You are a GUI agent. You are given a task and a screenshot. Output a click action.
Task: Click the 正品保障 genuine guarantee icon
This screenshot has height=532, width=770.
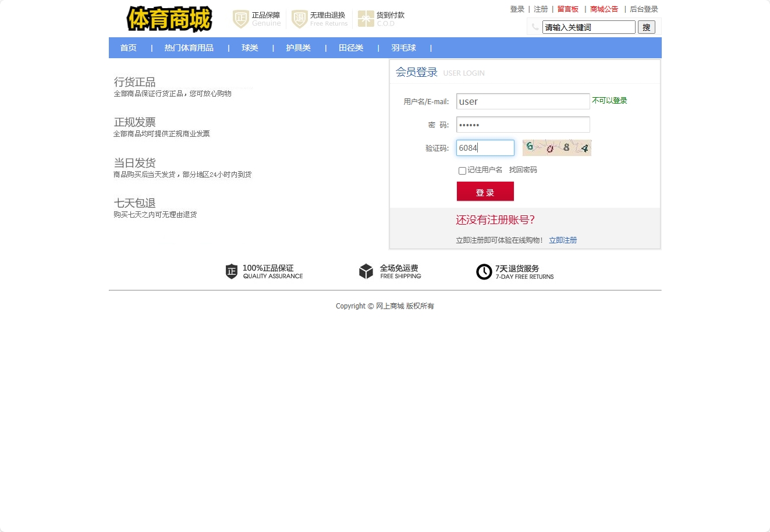[240, 19]
